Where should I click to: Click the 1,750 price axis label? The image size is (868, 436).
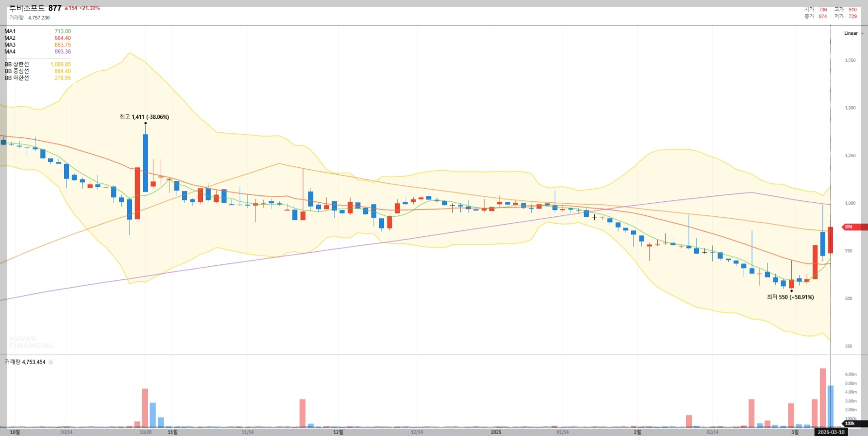[851, 61]
